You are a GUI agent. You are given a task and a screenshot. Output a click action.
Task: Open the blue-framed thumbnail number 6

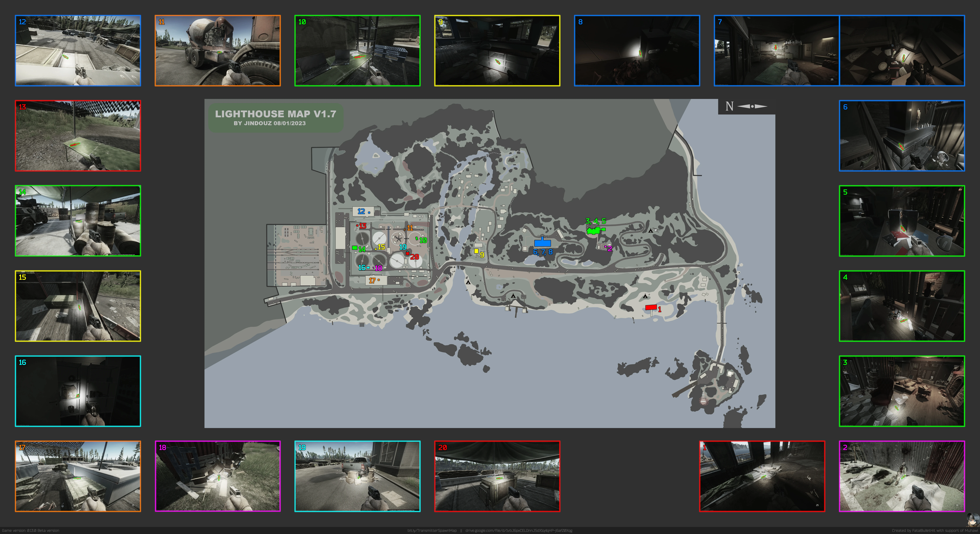902,136
